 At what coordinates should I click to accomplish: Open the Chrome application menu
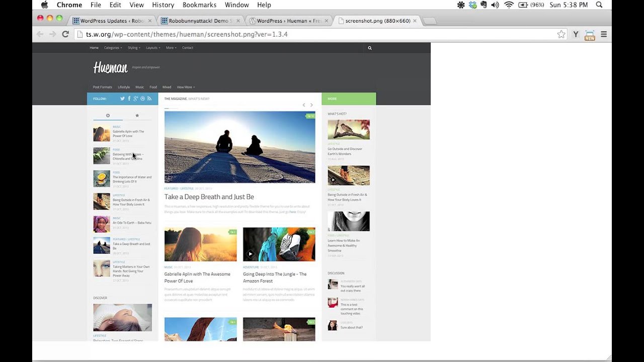[x=69, y=5]
